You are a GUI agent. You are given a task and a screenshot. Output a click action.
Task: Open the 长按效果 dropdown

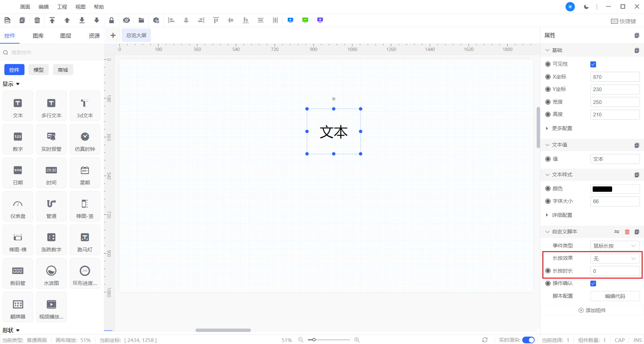click(614, 259)
